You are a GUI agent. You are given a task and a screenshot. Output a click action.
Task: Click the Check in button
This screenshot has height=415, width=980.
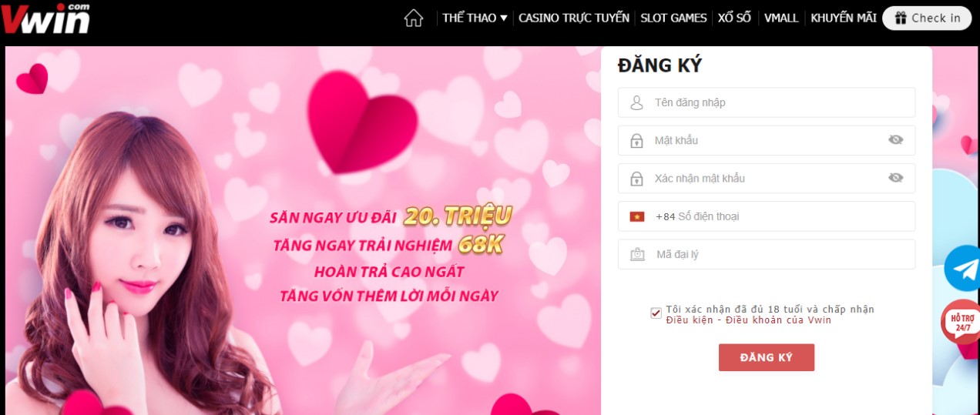pyautogui.click(x=927, y=18)
